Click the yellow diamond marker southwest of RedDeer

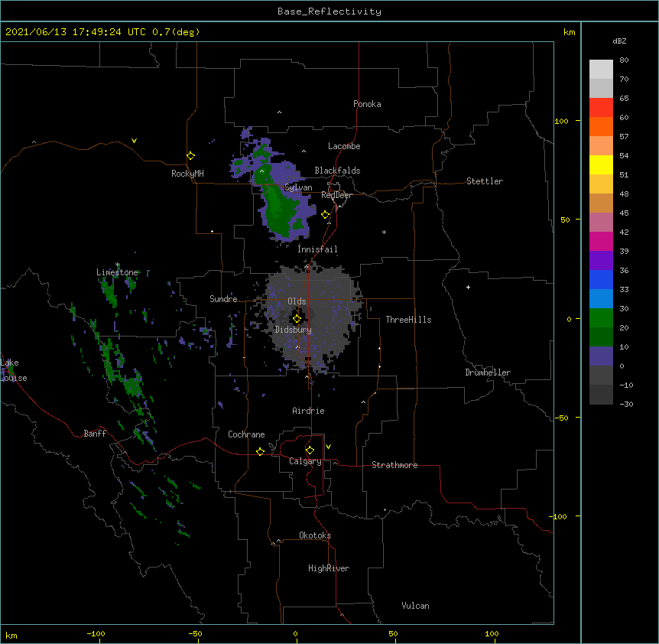tap(325, 215)
